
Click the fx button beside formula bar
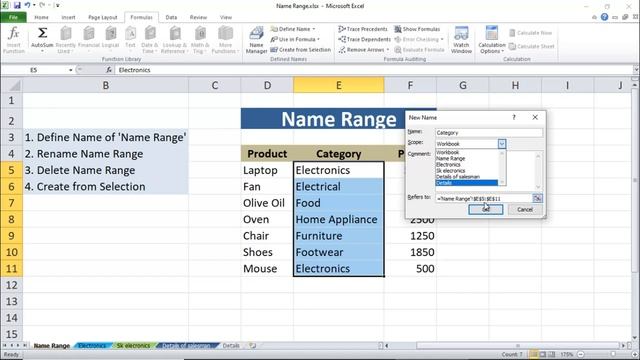click(x=109, y=70)
